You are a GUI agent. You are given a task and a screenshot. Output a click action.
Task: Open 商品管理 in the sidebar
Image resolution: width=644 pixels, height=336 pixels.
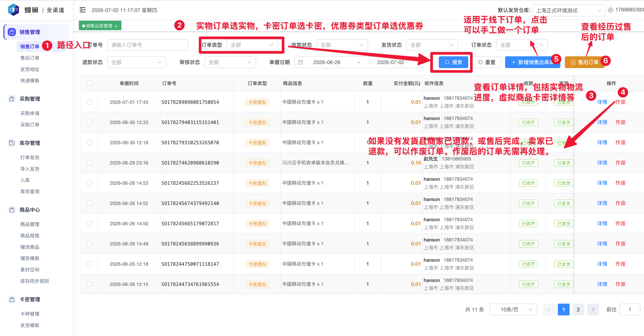coord(30,224)
